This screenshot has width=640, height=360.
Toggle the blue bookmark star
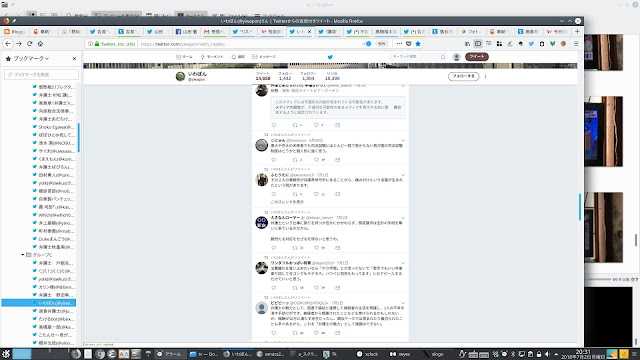[418, 44]
